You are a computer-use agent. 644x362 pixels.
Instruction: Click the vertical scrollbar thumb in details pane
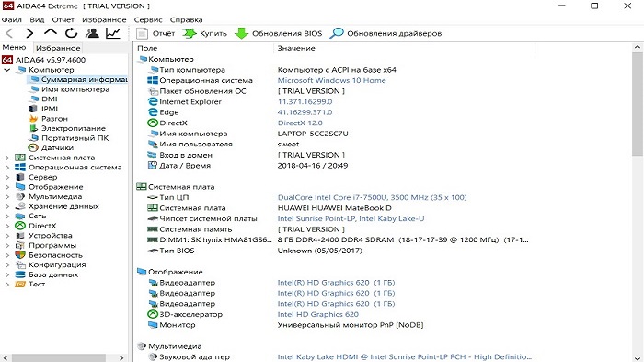(x=638, y=103)
